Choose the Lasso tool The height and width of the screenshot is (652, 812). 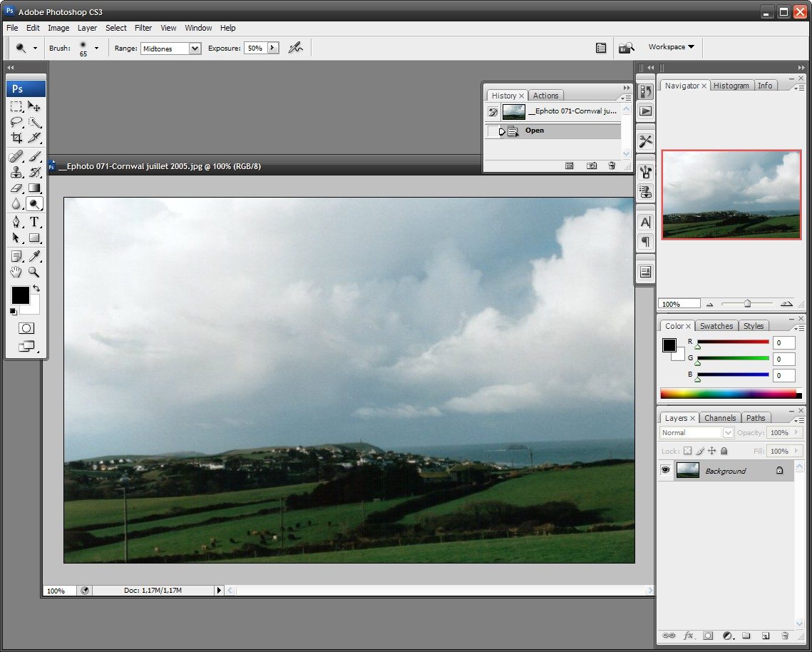pos(16,122)
